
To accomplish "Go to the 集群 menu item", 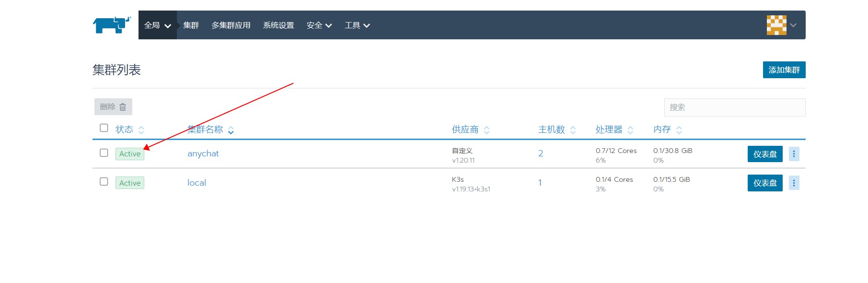I will (x=191, y=25).
